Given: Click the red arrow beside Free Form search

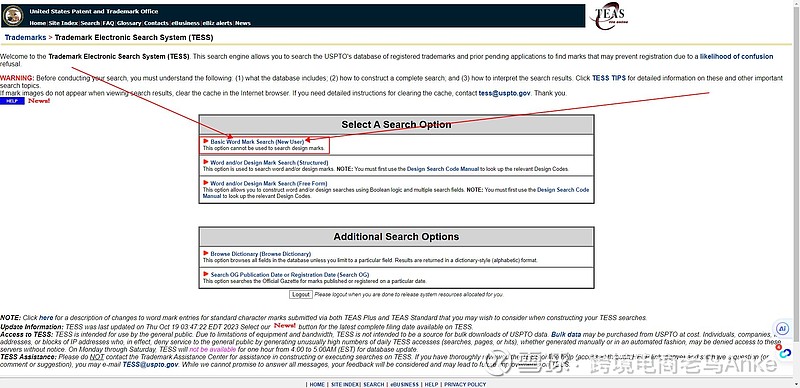Looking at the screenshot, I should (x=206, y=182).
